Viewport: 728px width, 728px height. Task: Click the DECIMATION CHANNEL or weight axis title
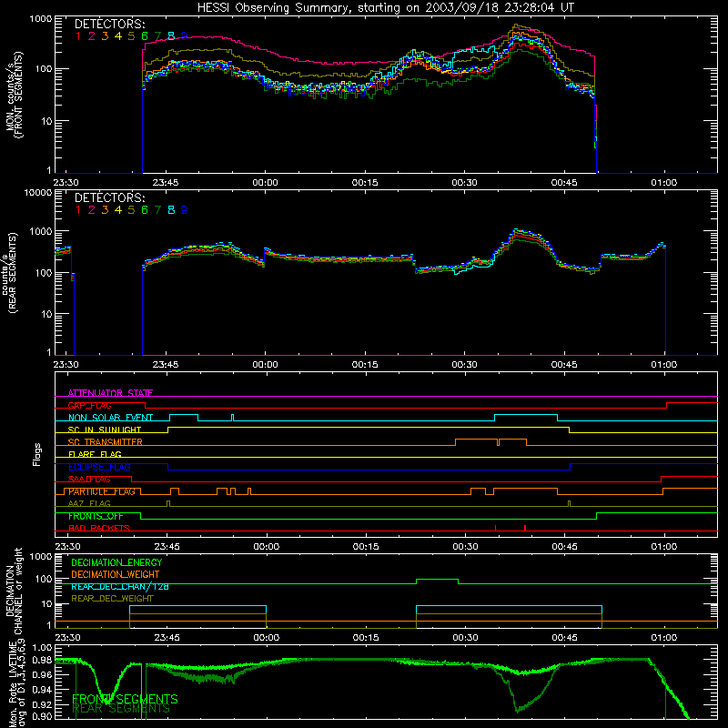pos(14,591)
